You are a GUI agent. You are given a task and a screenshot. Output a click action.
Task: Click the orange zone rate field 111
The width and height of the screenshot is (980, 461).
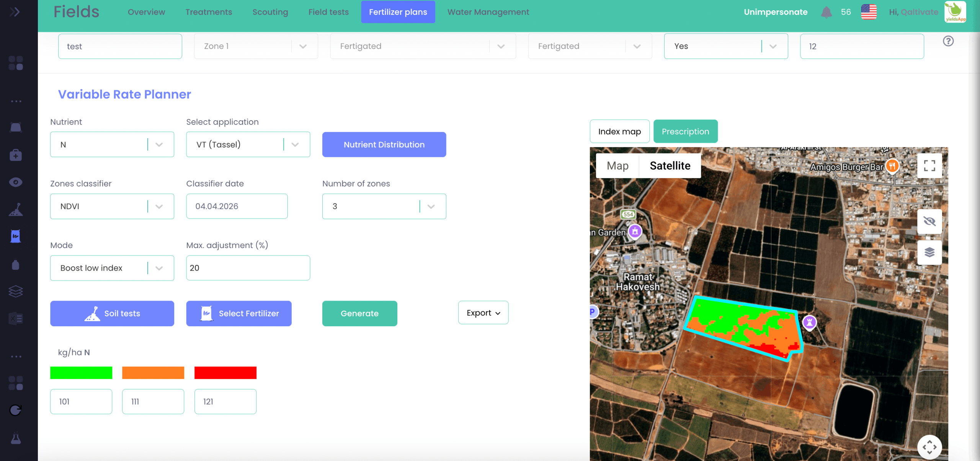[x=153, y=401]
